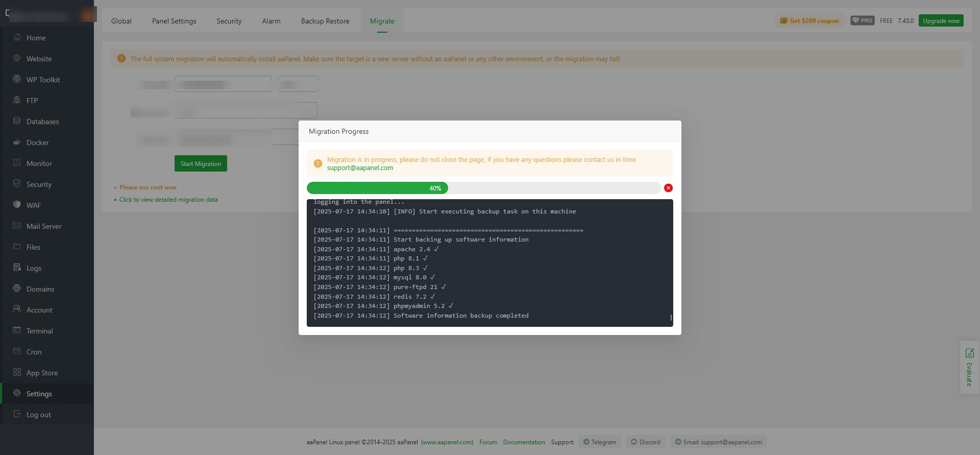Open Get $200 coupon offer
The width and height of the screenshot is (980, 455).
pyautogui.click(x=810, y=21)
